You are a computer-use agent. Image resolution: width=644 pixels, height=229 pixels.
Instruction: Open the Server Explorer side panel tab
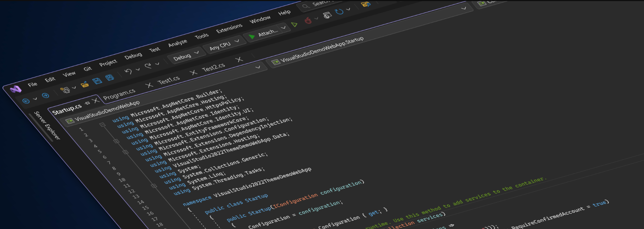pyautogui.click(x=47, y=125)
